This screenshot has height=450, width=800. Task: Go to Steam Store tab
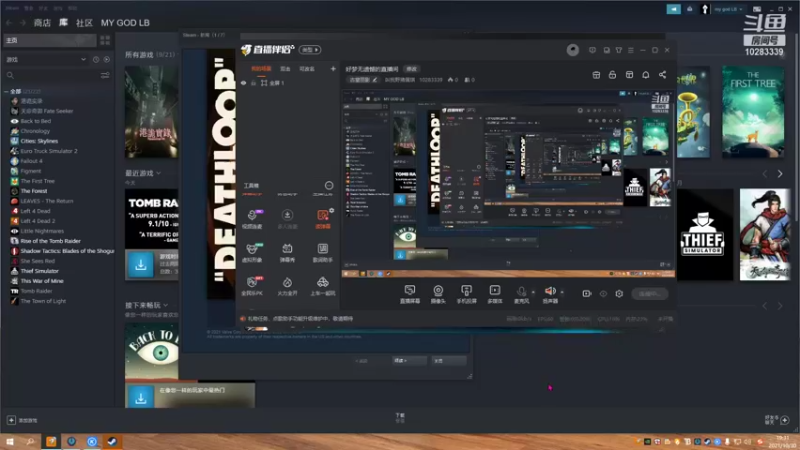coord(42,23)
